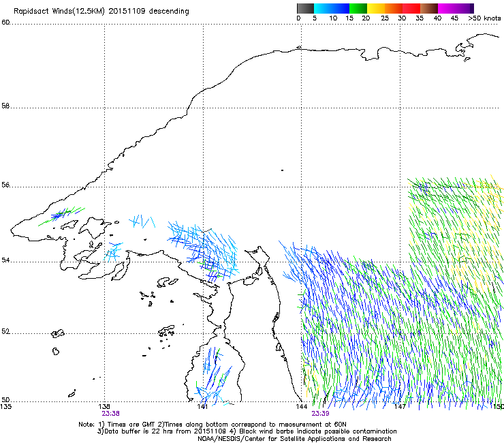Viewport: 504px width, 443px height.
Task: Click the '40' label under the color scale
Action: [437, 18]
